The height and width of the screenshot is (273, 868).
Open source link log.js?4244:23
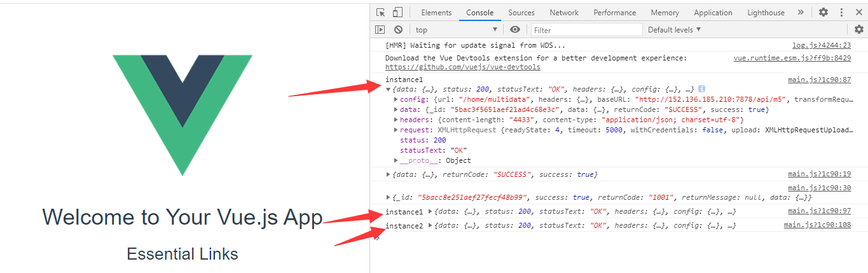tap(821, 46)
